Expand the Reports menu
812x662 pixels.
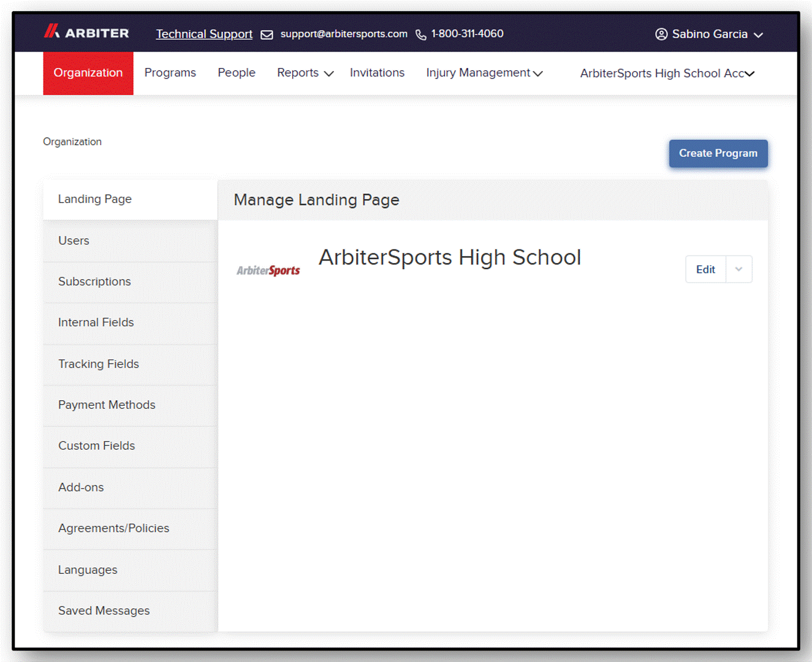click(x=305, y=73)
